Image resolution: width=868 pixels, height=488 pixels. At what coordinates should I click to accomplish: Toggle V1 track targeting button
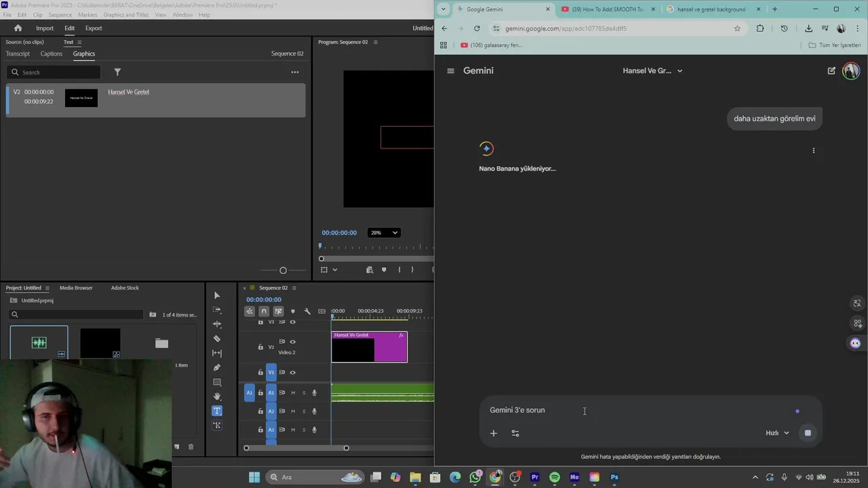pyautogui.click(x=271, y=372)
